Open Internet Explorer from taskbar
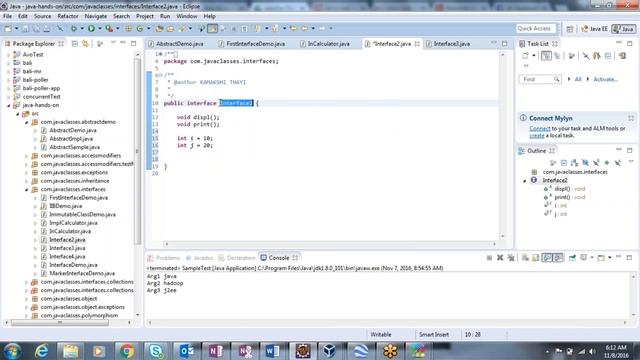 [42, 351]
